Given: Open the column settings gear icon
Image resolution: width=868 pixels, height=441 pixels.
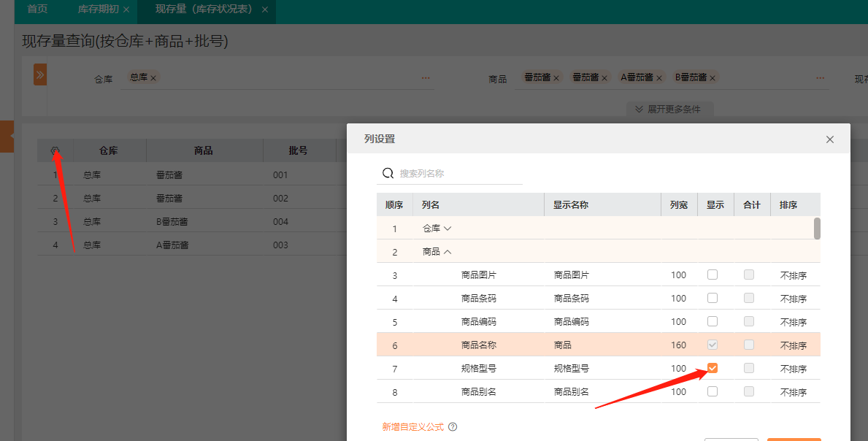Looking at the screenshot, I should [55, 150].
